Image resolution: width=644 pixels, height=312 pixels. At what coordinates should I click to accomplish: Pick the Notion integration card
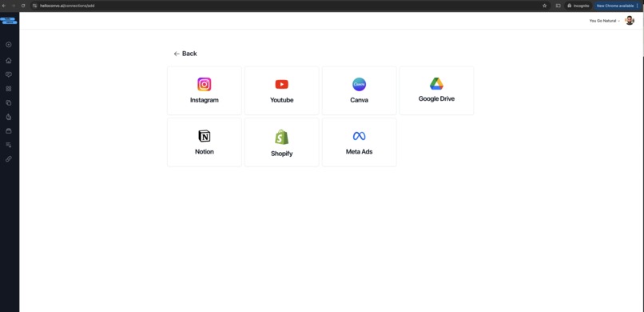point(204,142)
